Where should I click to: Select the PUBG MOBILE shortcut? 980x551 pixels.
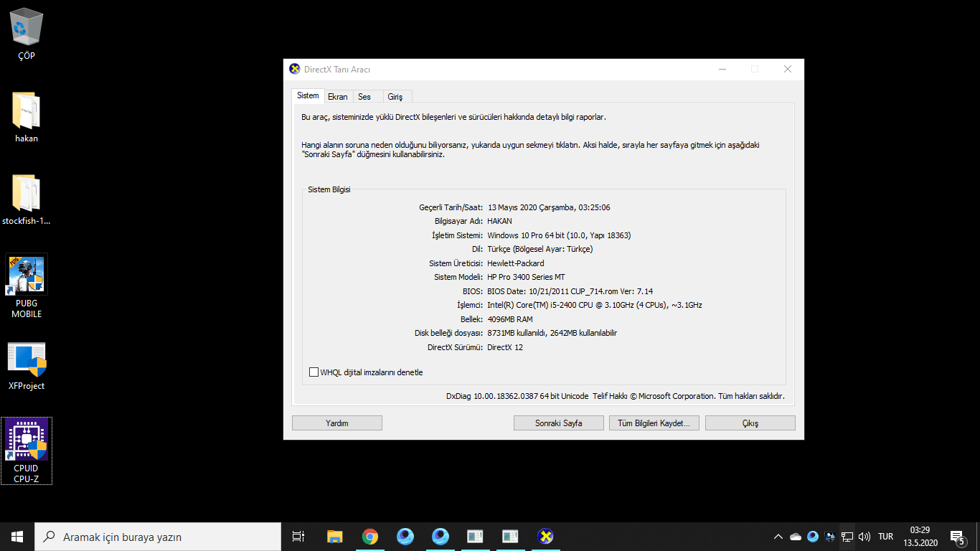tap(27, 286)
